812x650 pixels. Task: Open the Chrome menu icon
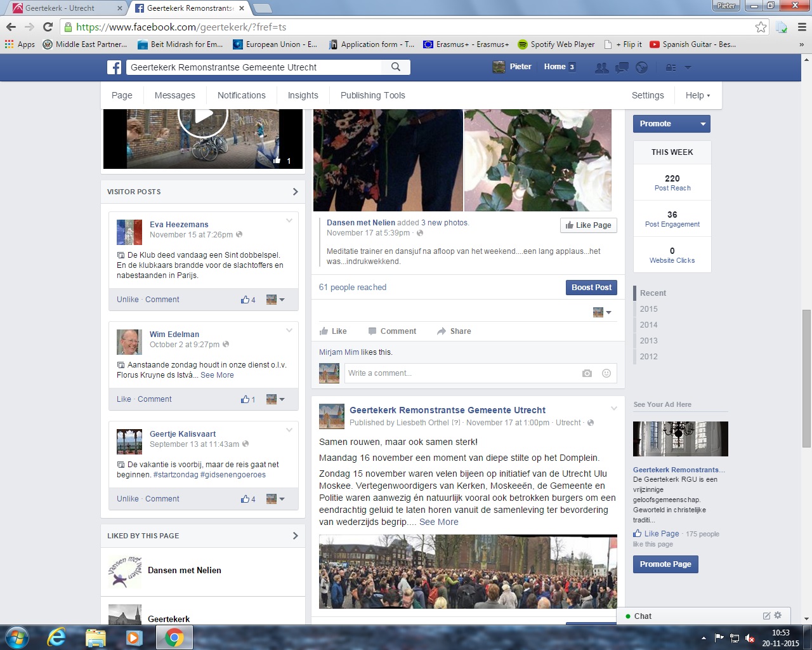(x=802, y=27)
